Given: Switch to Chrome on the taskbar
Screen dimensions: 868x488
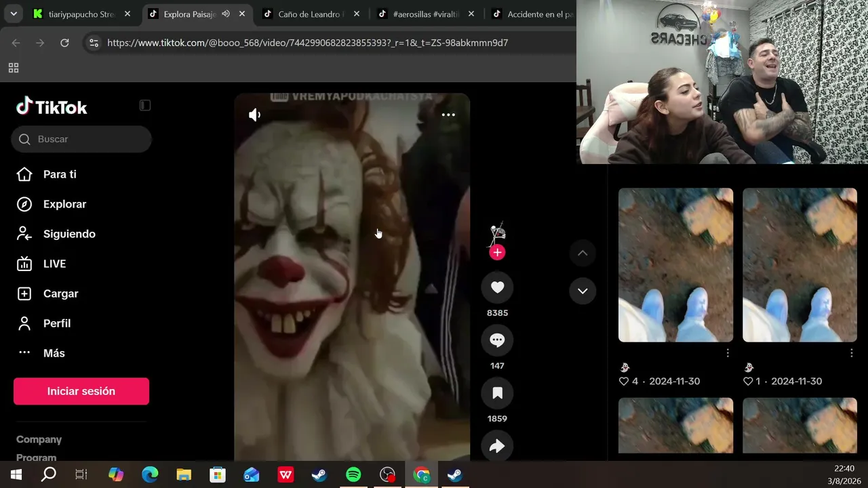Looking at the screenshot, I should click(421, 475).
